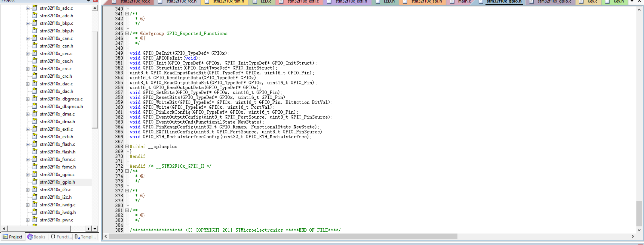
Task: Click the editor horizontal scroll-right arrow
Action: [x=633, y=236]
